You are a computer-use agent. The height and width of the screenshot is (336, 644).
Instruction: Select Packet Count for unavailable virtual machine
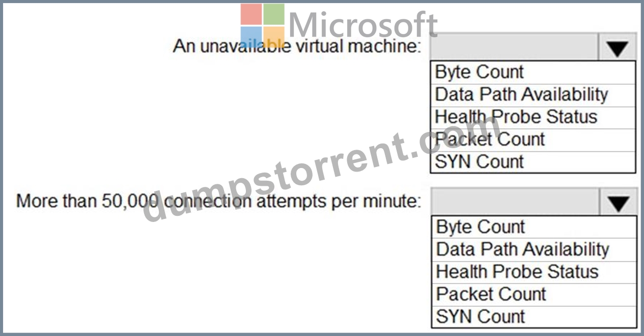pos(533,139)
